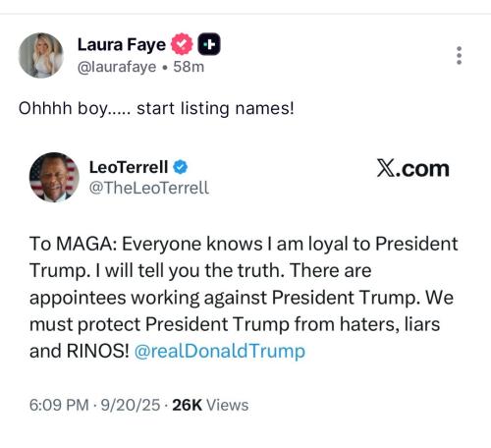Open the @realDonaldTrump mention link

(220, 351)
